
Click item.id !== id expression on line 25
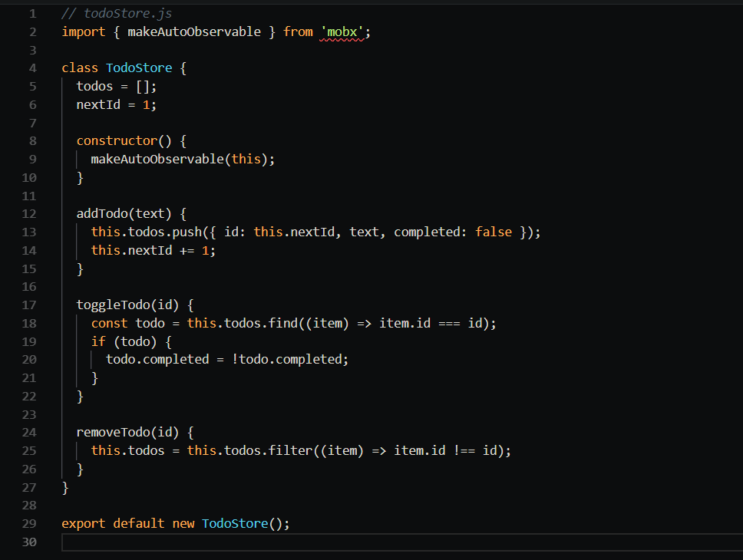click(445, 450)
